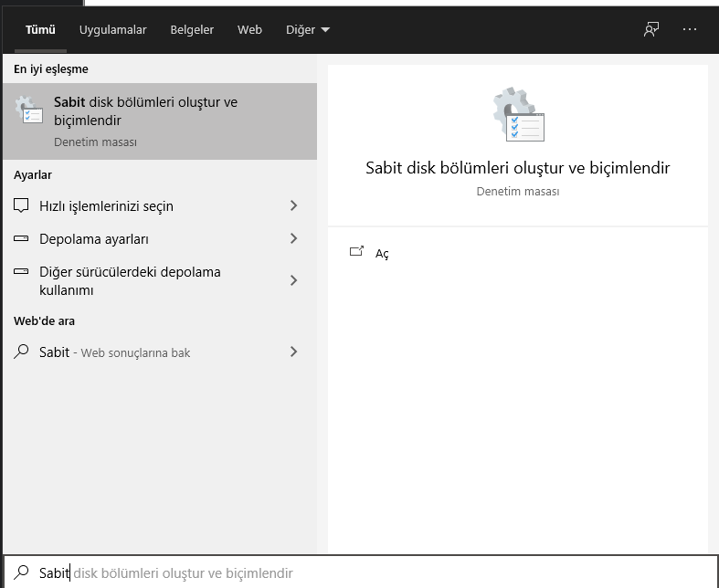Select the Belgeler tab

192,30
